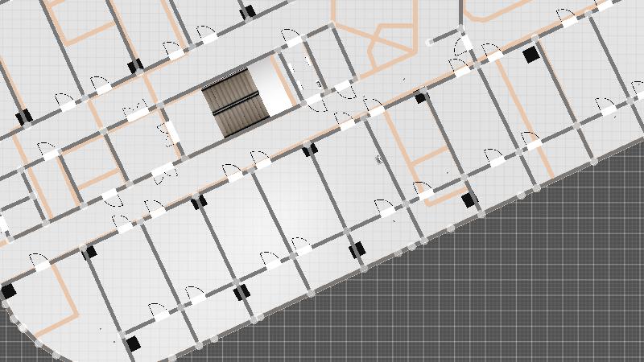Select the small object in the central room
This screenshot has height=362, width=644.
pyautogui.click(x=378, y=159)
